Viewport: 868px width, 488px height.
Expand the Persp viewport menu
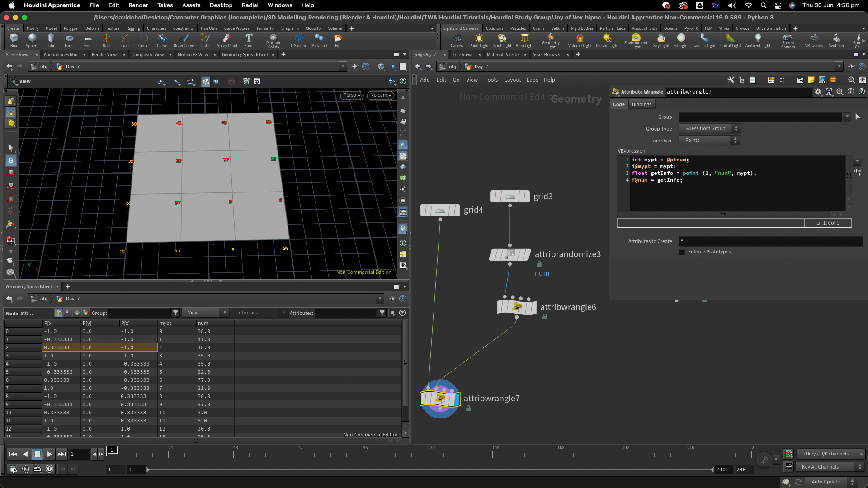(x=351, y=95)
